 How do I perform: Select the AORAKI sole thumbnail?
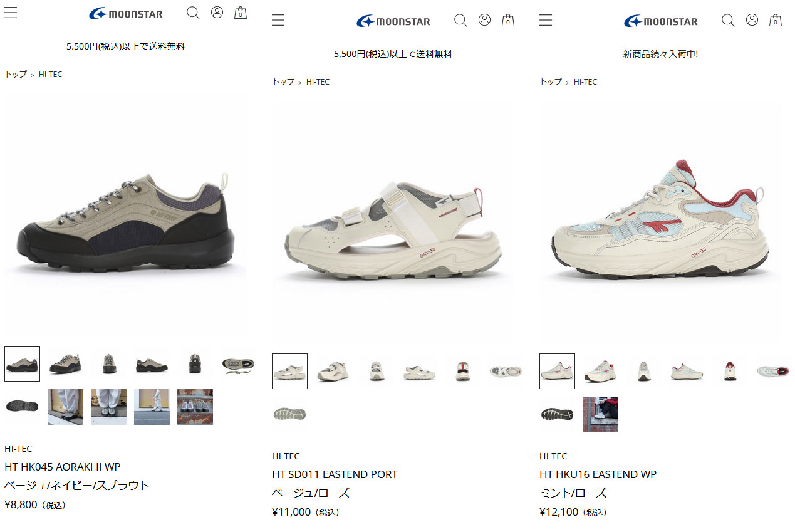22,407
